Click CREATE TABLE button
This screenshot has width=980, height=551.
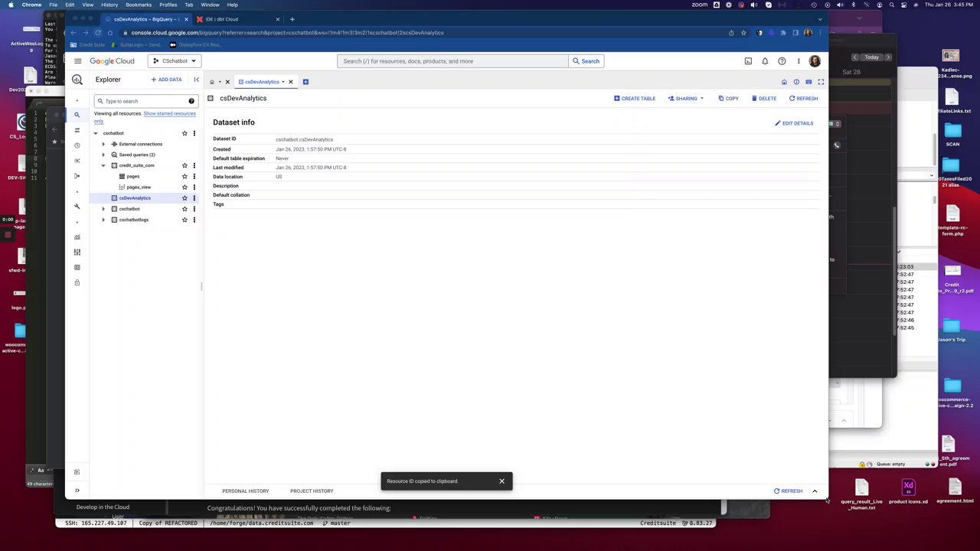pos(635,99)
